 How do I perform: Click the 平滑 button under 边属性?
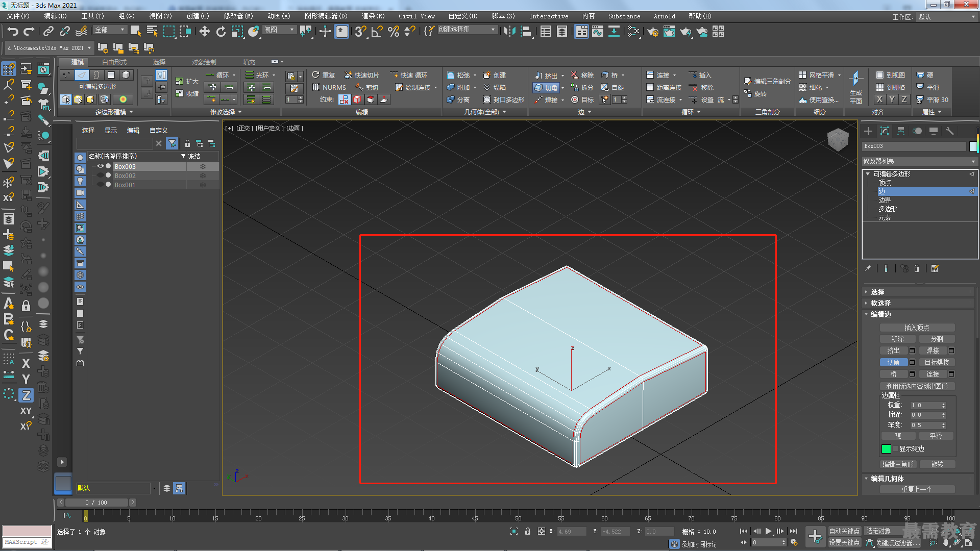click(936, 436)
